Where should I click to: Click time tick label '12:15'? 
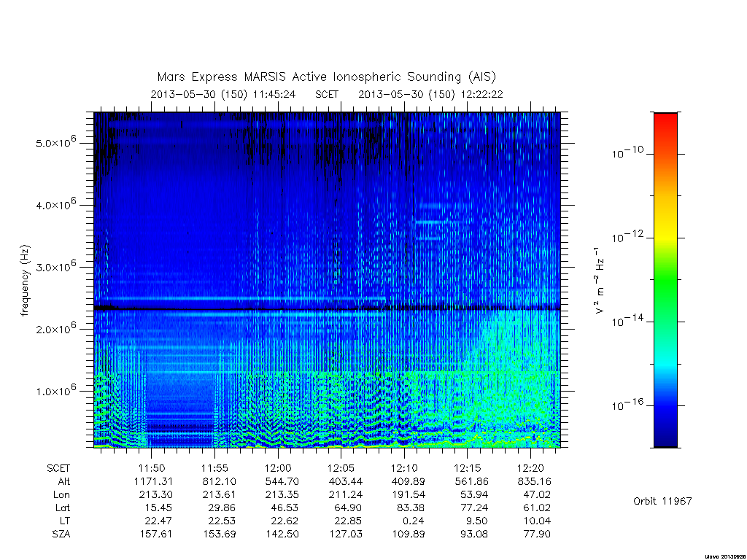[468, 468]
